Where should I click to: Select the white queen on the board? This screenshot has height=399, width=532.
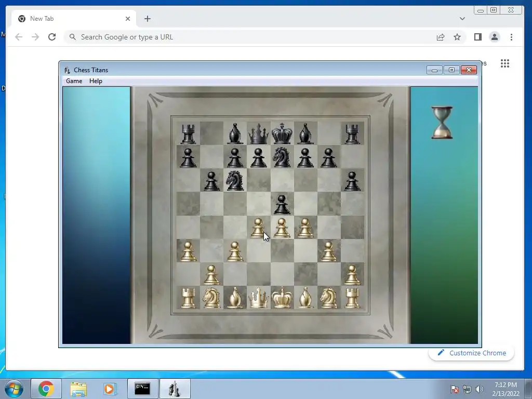(259, 298)
